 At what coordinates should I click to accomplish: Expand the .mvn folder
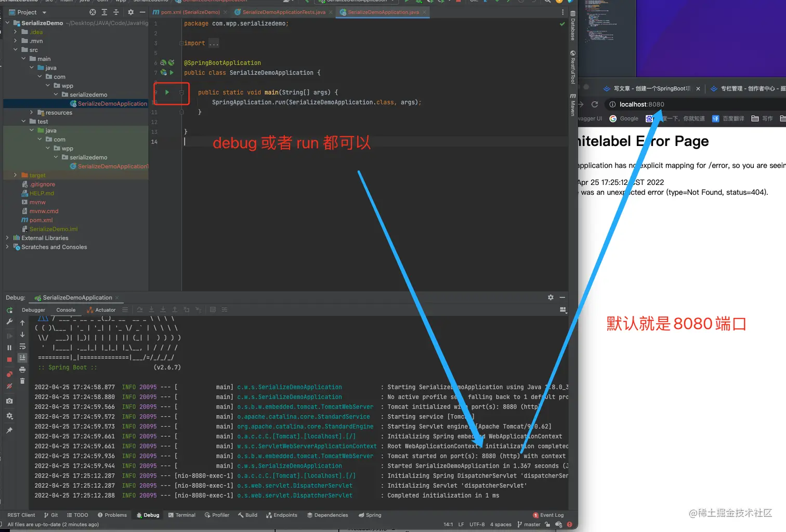tap(16, 41)
